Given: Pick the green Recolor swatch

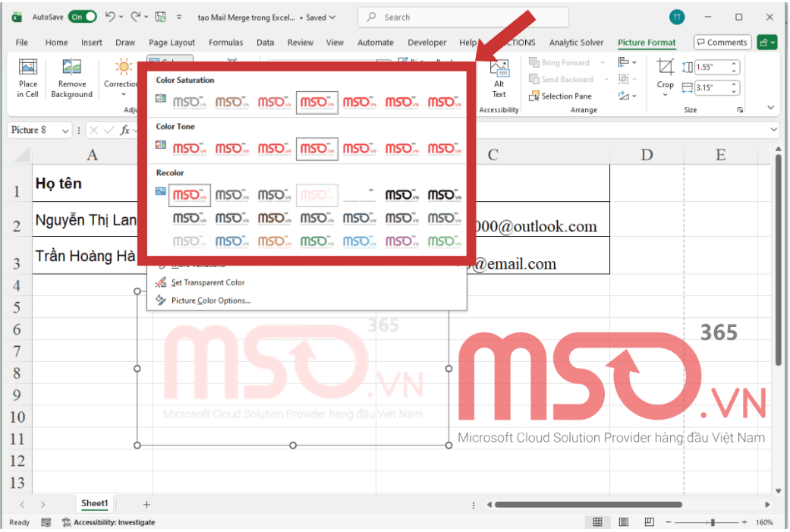Looking at the screenshot, I should 316,241.
